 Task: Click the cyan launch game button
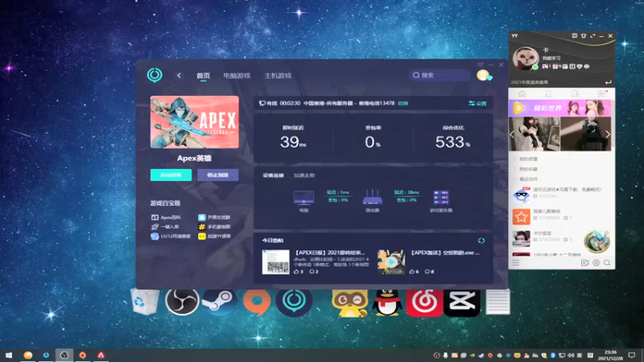(171, 175)
